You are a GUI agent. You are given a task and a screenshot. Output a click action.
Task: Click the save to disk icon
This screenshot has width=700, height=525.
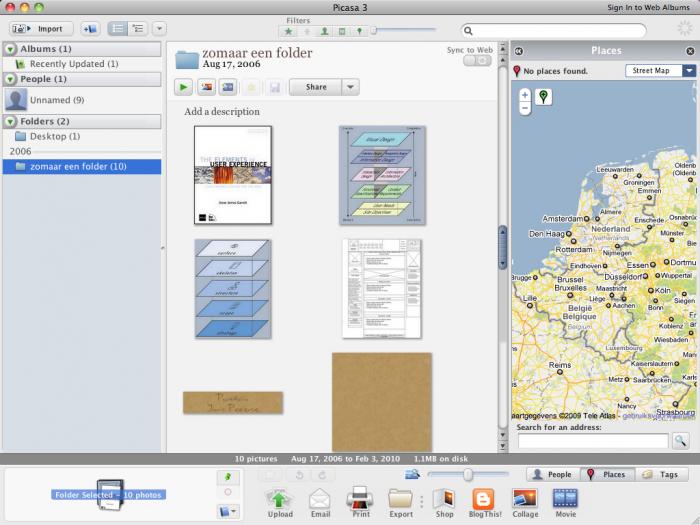pos(275,87)
